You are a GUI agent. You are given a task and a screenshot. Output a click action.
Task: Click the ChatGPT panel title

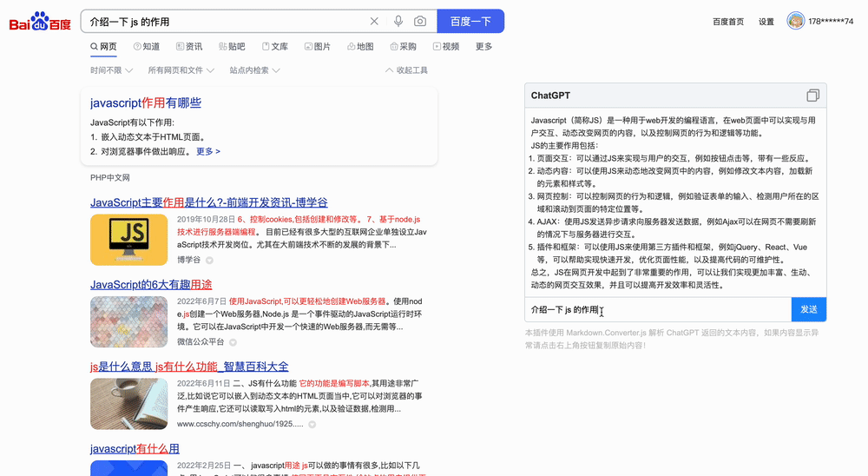(550, 96)
